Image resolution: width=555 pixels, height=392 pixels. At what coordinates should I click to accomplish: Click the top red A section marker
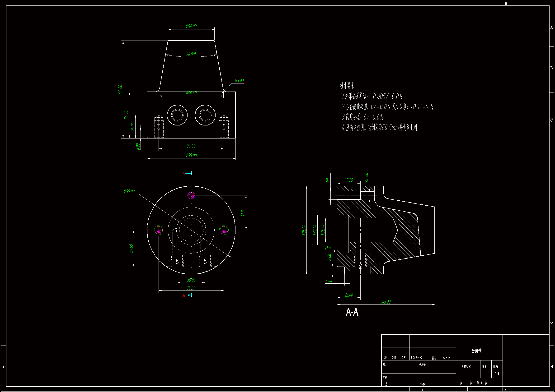click(184, 174)
